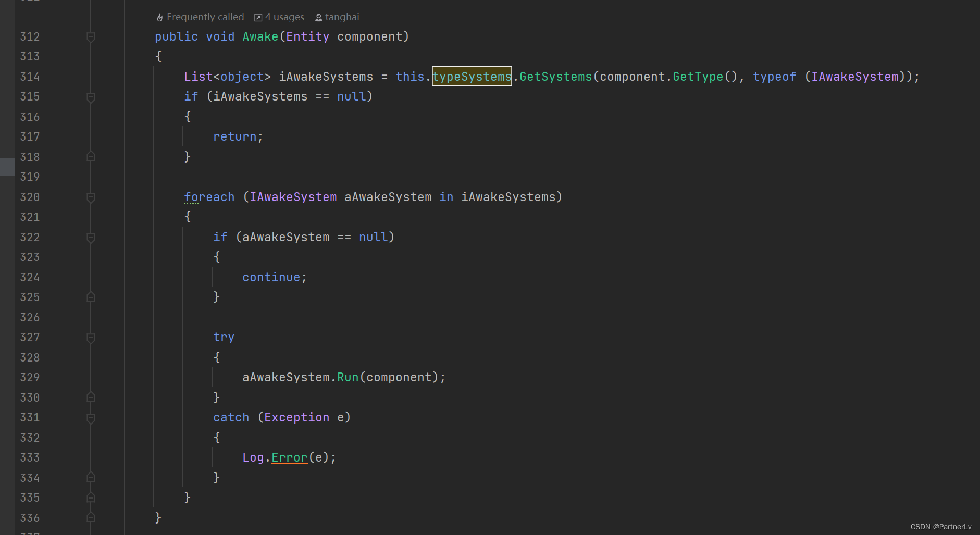Collapse the inner if fold on line 322
The image size is (980, 535).
pyautogui.click(x=91, y=238)
